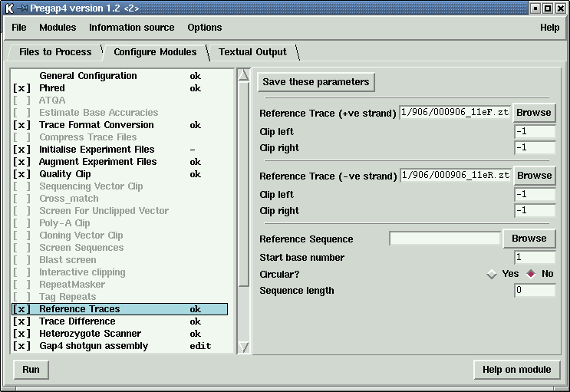Select No for Circular option
This screenshot has width=570, height=392.
530,274
